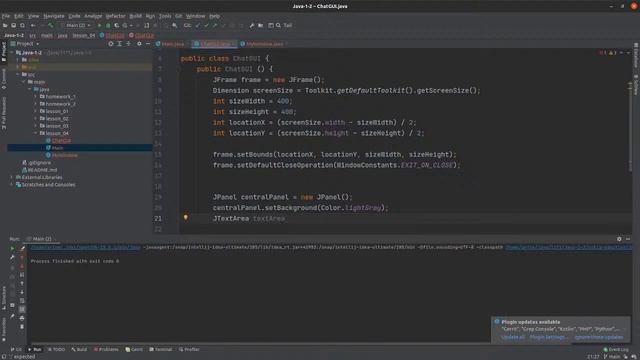This screenshot has height=360, width=640.
Task: Open the Navigate menu
Action: [54, 16]
